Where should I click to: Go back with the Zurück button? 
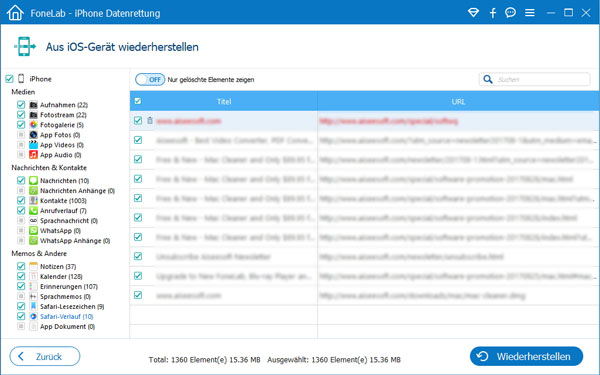tap(45, 356)
